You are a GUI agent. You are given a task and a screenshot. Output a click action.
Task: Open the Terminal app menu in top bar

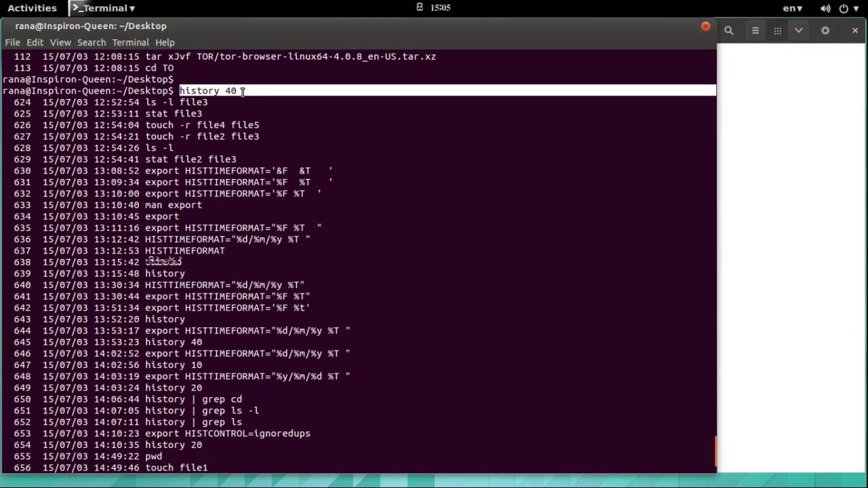pos(103,8)
